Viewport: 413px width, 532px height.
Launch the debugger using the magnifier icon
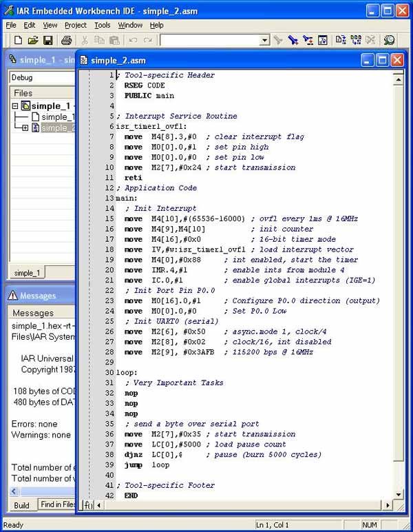point(390,40)
